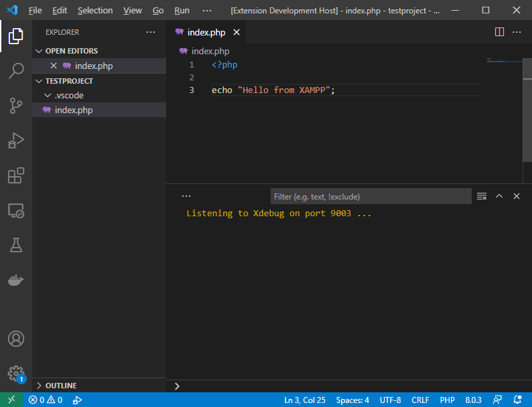
Task: Expand the Outline section
Action: point(99,386)
